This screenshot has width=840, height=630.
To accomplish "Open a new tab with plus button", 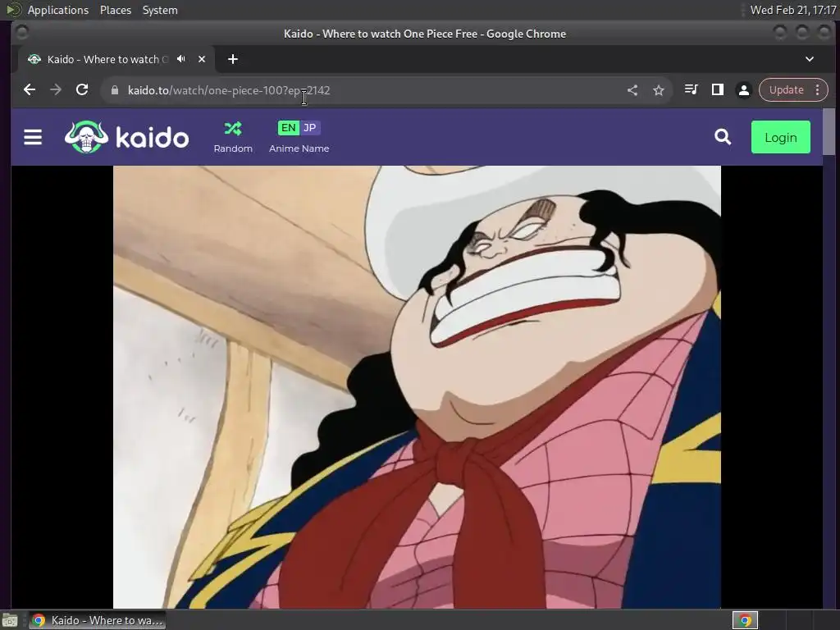I will click(x=232, y=59).
